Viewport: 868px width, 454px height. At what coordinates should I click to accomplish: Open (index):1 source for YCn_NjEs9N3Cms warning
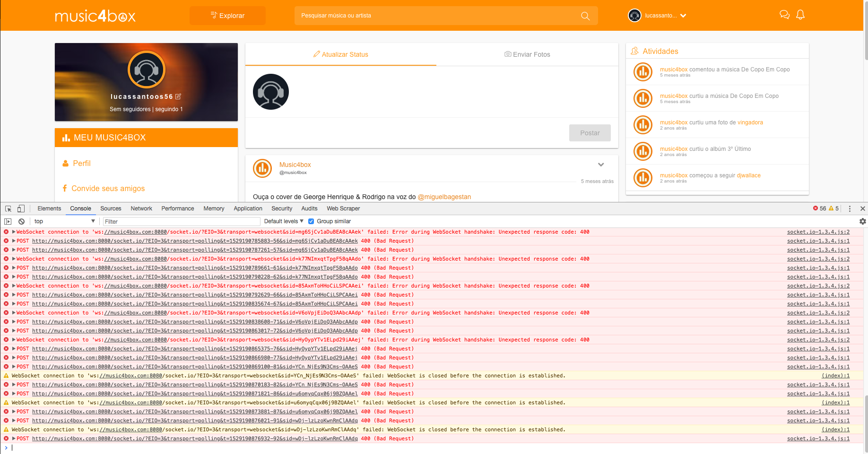coord(835,375)
